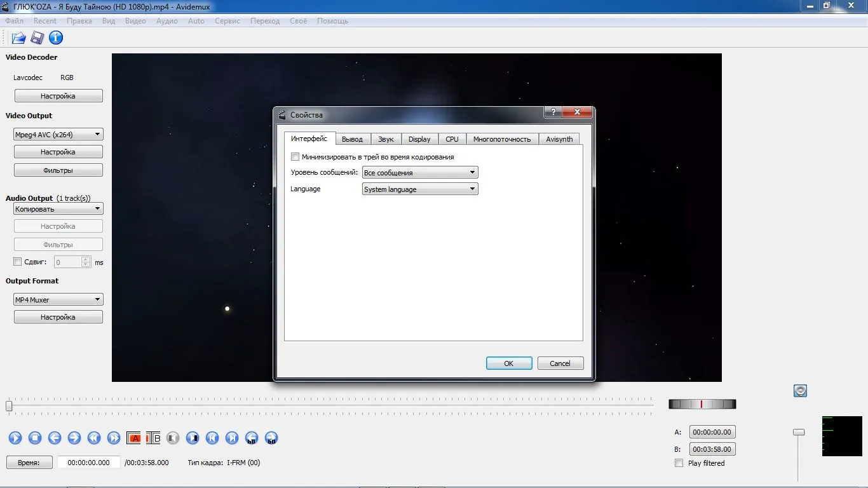The image size is (868, 488).
Task: Set selection marker B
Action: click(153, 438)
